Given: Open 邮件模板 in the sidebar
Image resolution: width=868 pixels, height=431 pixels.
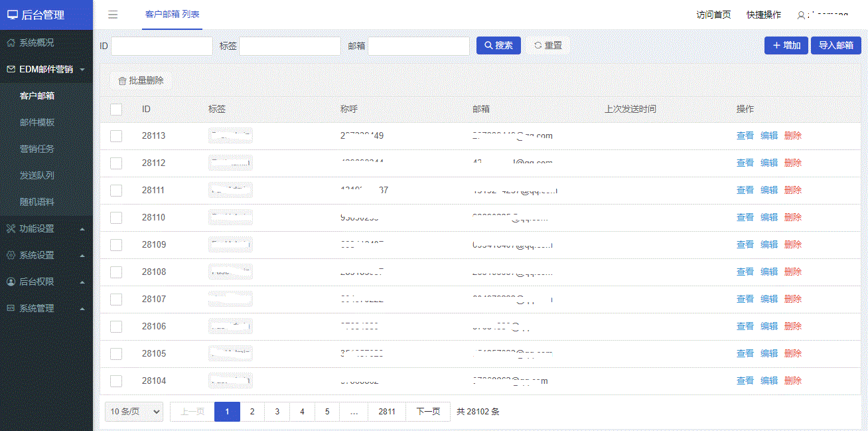Looking at the screenshot, I should pyautogui.click(x=37, y=122).
